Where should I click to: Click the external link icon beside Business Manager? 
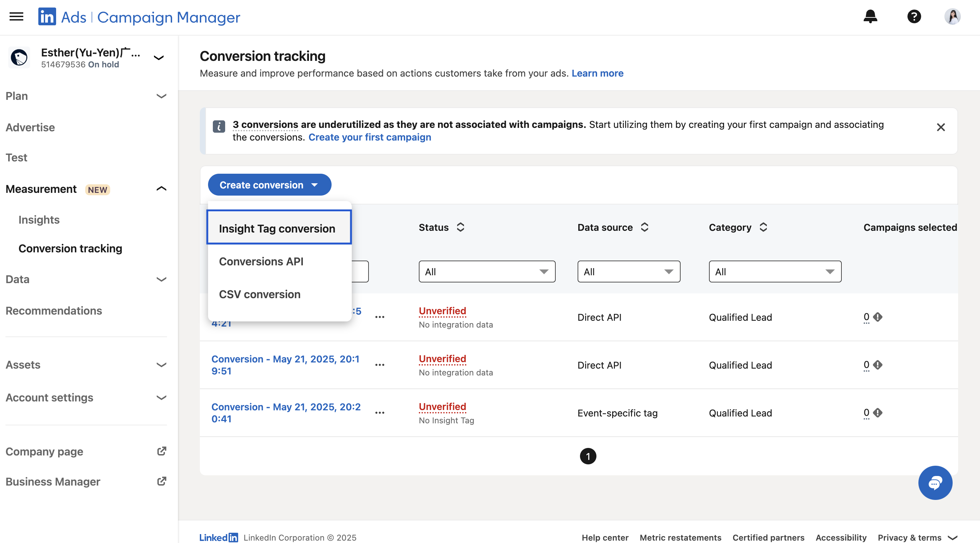162,481
